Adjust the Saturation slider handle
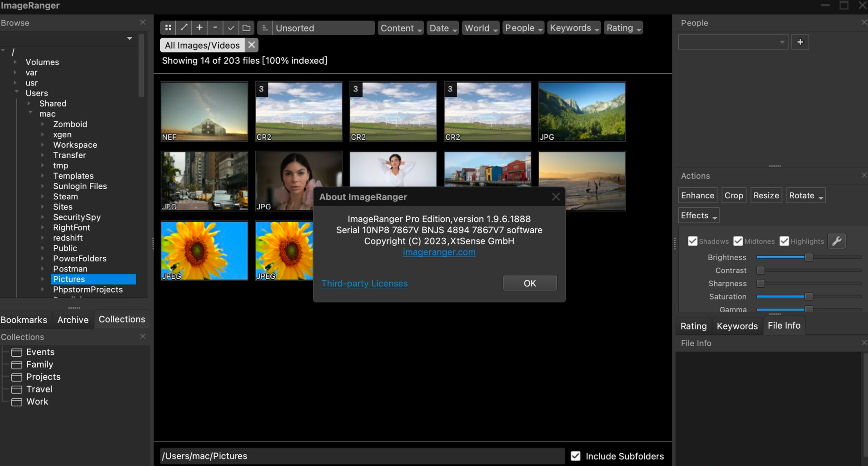Viewport: 868px width, 466px height. click(808, 297)
